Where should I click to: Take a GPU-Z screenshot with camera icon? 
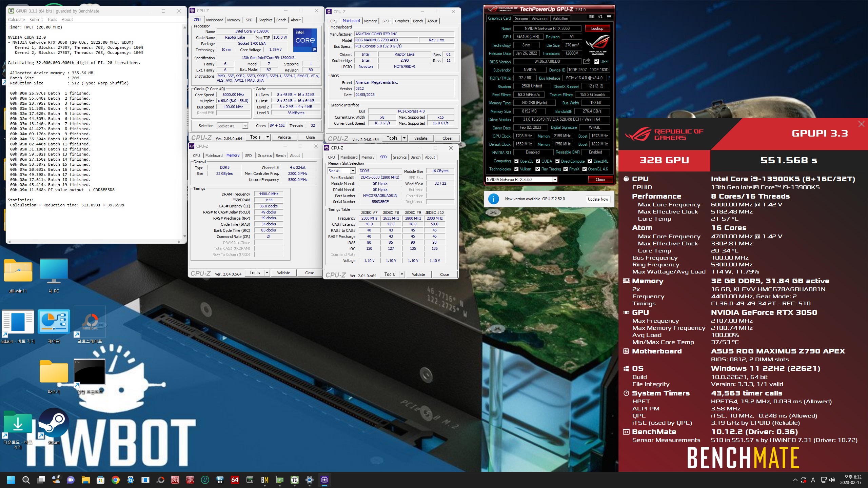[x=592, y=17]
